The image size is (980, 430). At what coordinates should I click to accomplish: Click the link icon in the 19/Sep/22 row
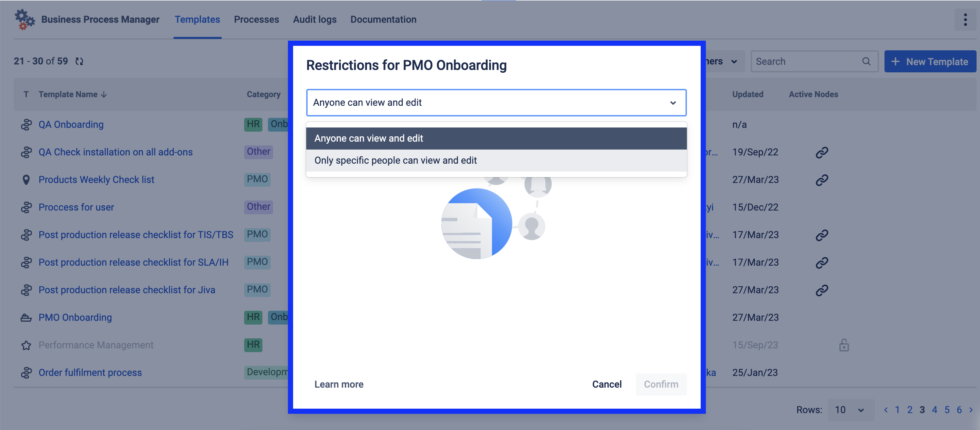tap(821, 152)
